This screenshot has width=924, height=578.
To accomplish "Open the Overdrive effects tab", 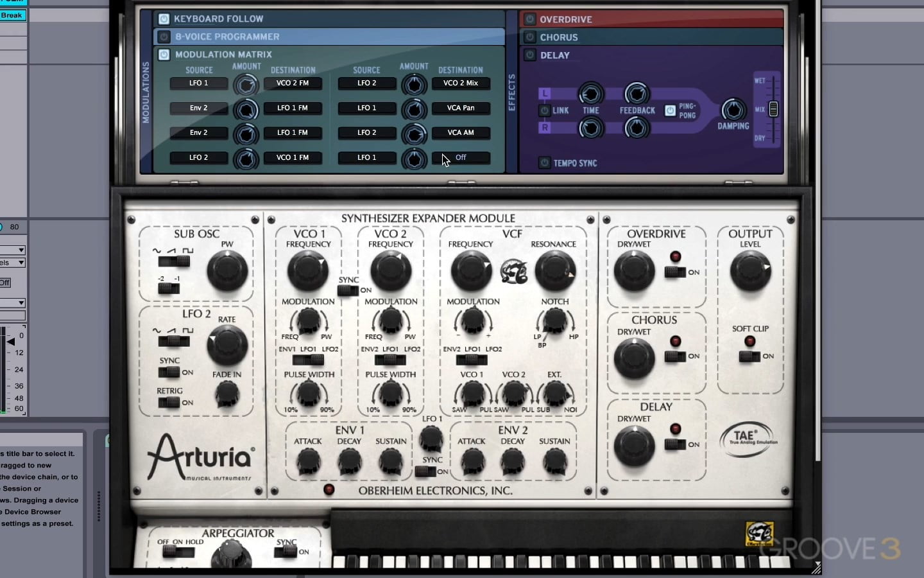I will coord(652,19).
